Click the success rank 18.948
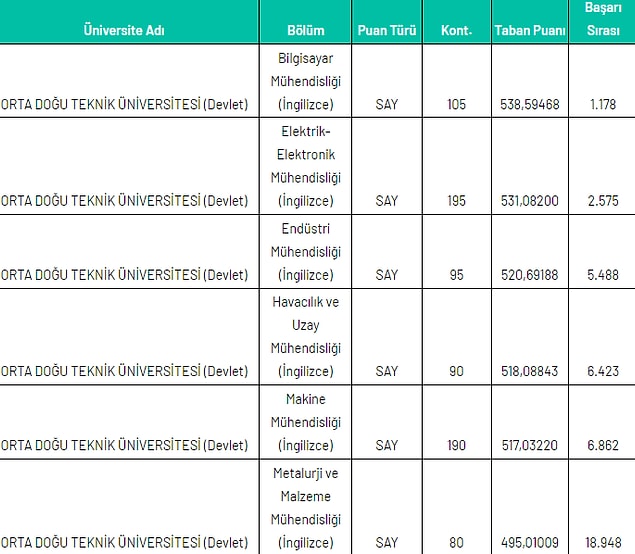The image size is (635, 554). point(603,542)
